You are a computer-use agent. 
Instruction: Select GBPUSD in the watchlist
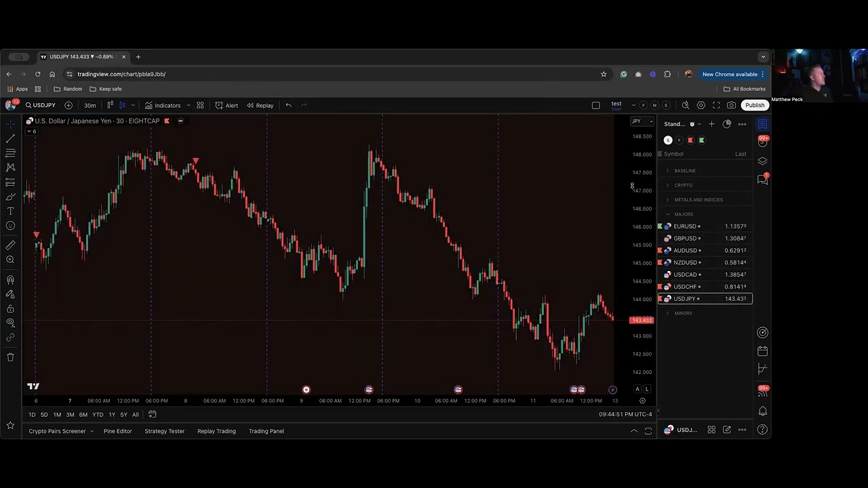(705, 239)
